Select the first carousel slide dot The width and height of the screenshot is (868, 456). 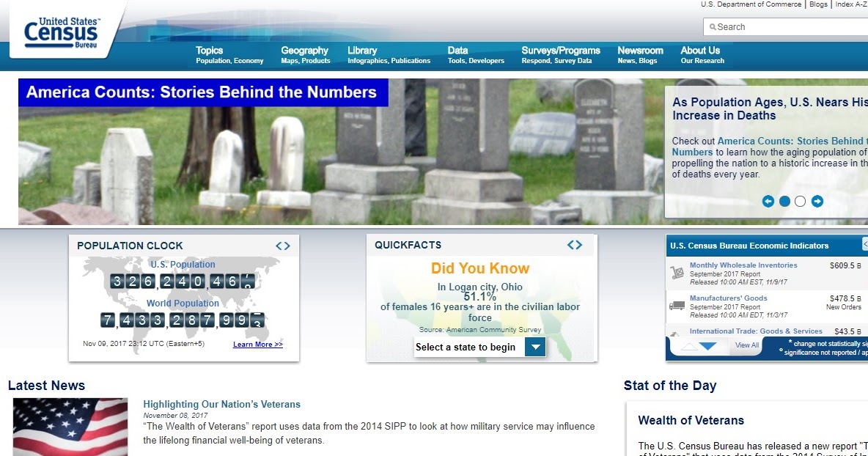coord(784,202)
